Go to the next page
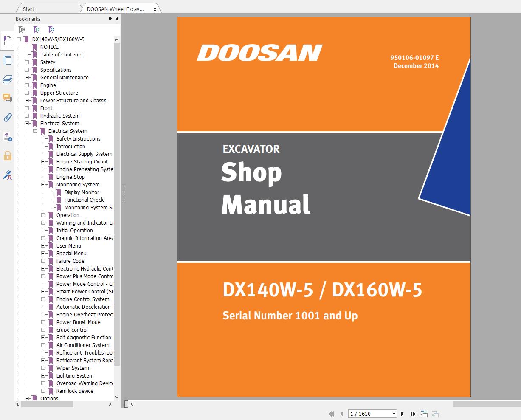Viewport: 521px width, 420px height. pyautogui.click(x=403, y=414)
